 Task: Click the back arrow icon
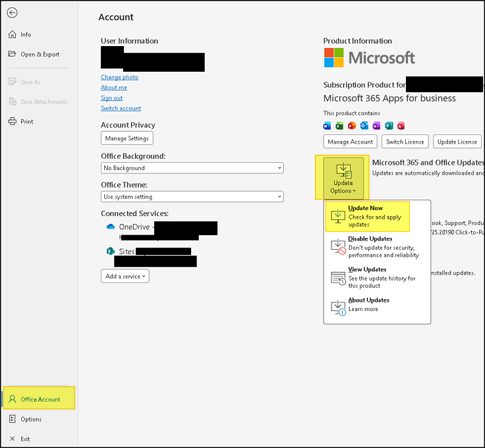tap(12, 13)
